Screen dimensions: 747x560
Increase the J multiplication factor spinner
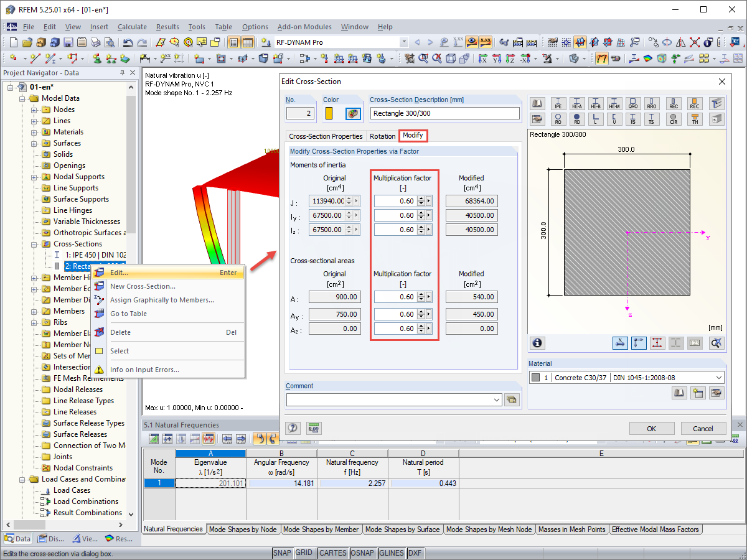421,198
